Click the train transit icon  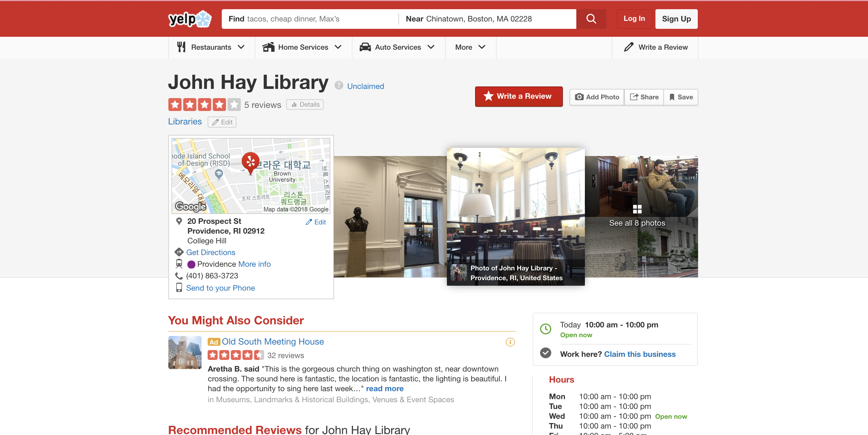179,264
